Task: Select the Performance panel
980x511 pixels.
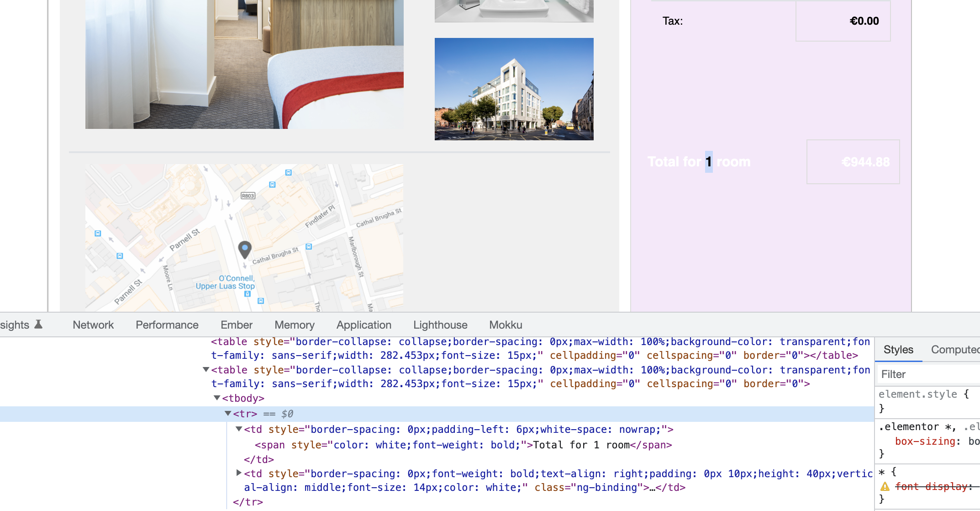Action: pyautogui.click(x=167, y=324)
